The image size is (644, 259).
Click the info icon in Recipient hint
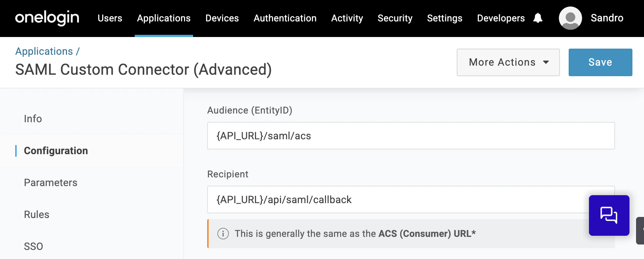tap(223, 234)
